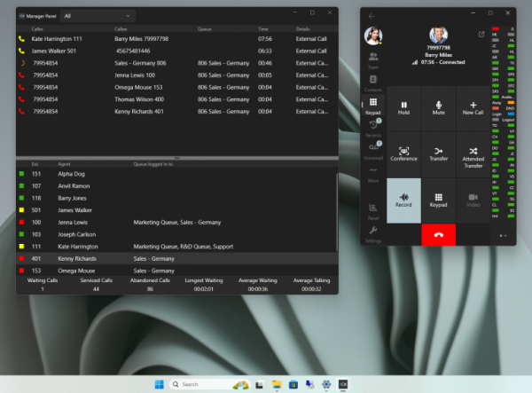This screenshot has height=393, width=532.
Task: Pop out the call with external-link icon
Action: click(x=481, y=35)
